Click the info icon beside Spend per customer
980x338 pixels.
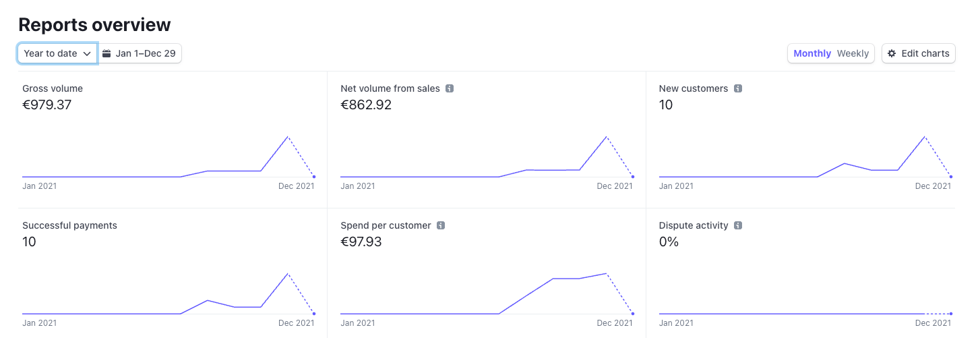(x=440, y=225)
